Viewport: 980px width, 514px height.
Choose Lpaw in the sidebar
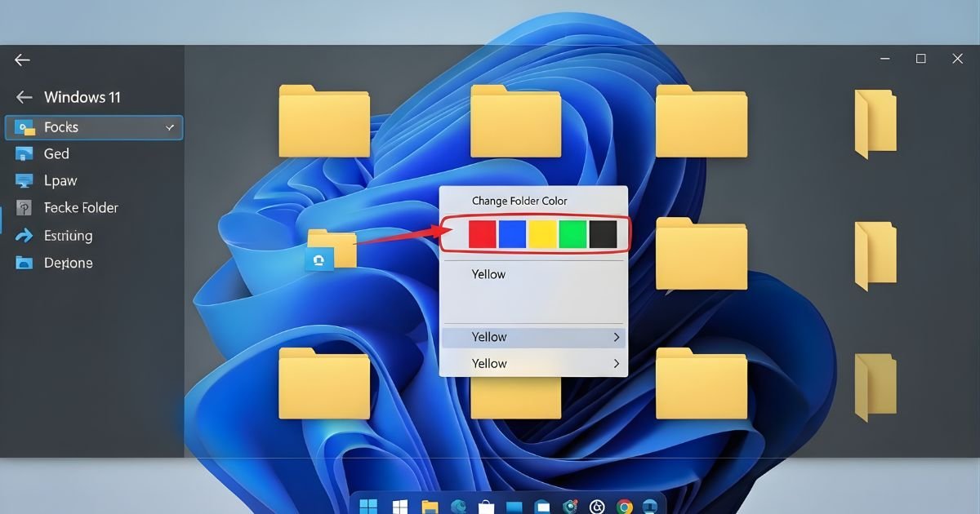[60, 181]
